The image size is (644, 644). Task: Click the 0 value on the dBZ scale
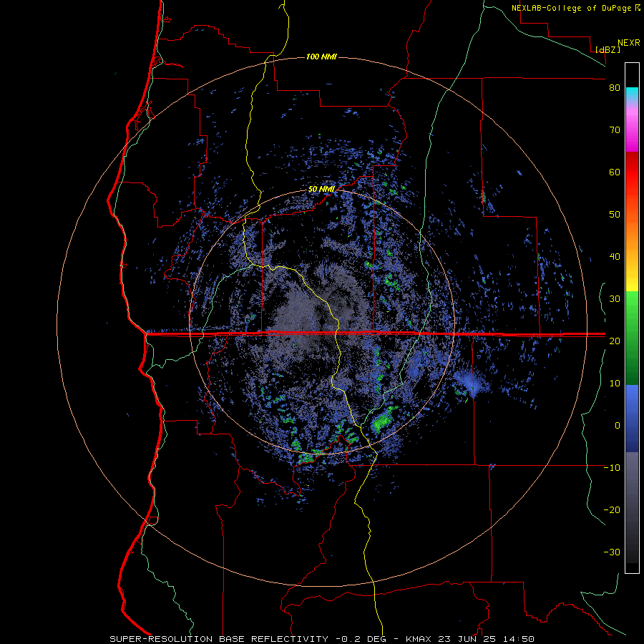(x=618, y=426)
